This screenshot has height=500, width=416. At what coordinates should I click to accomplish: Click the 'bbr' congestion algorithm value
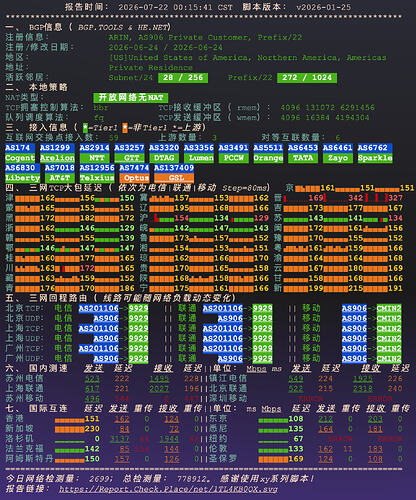[101, 108]
